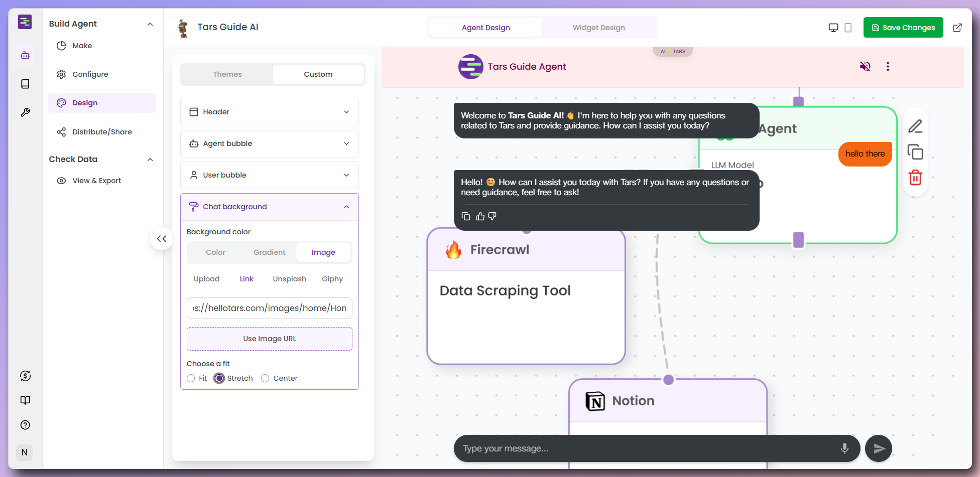
Task: Open Configure in the Build Agent menu
Action: (x=102, y=74)
